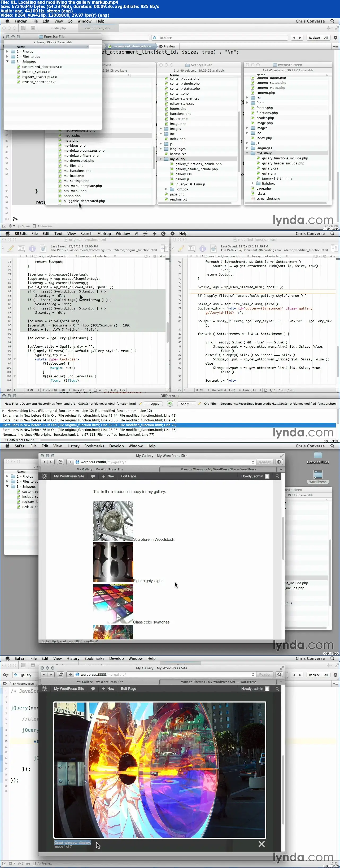Show downloads in Safari thumbnails window toolbar
The width and height of the screenshot is (340, 868).
279,462
